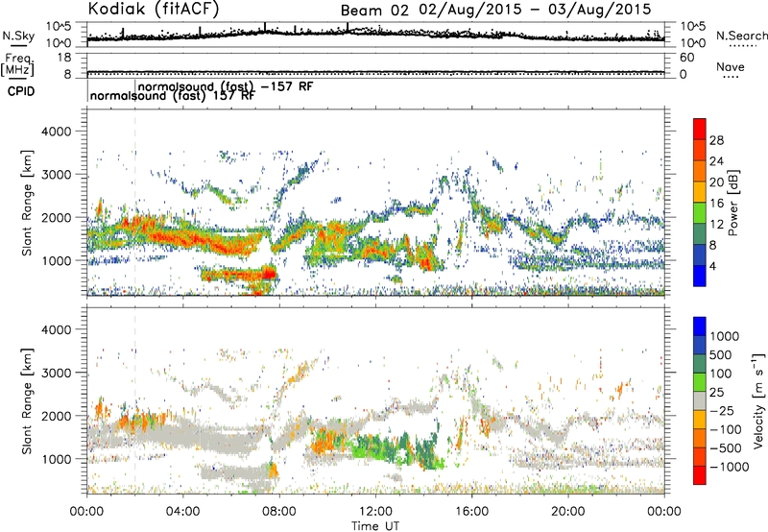Click the velocity panel's Slant Range [km] label

click(x=27, y=401)
